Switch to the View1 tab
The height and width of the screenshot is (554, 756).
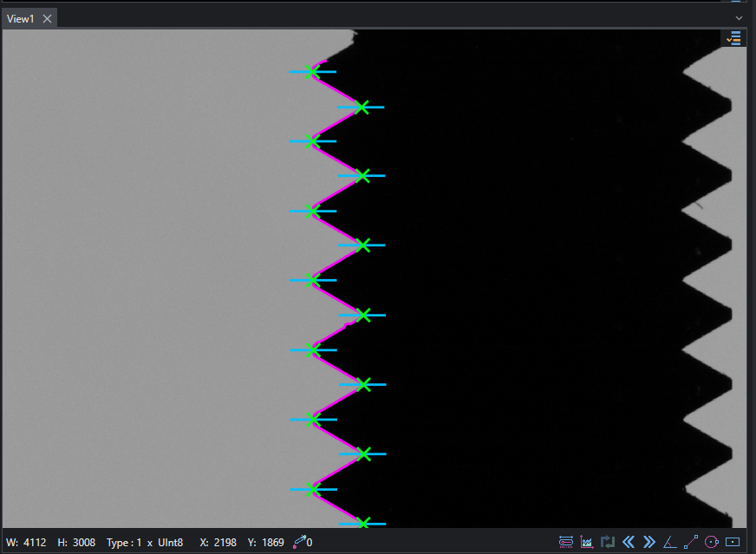(x=20, y=19)
